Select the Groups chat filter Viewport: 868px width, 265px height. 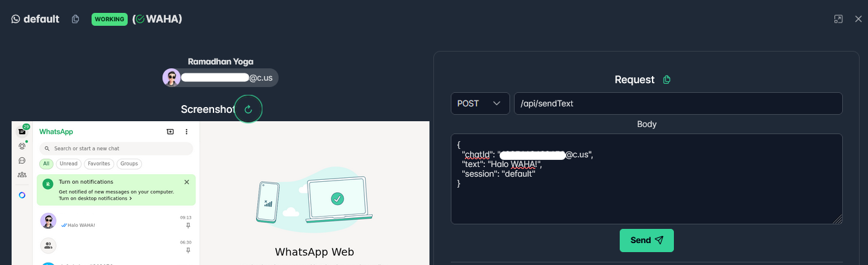point(129,164)
